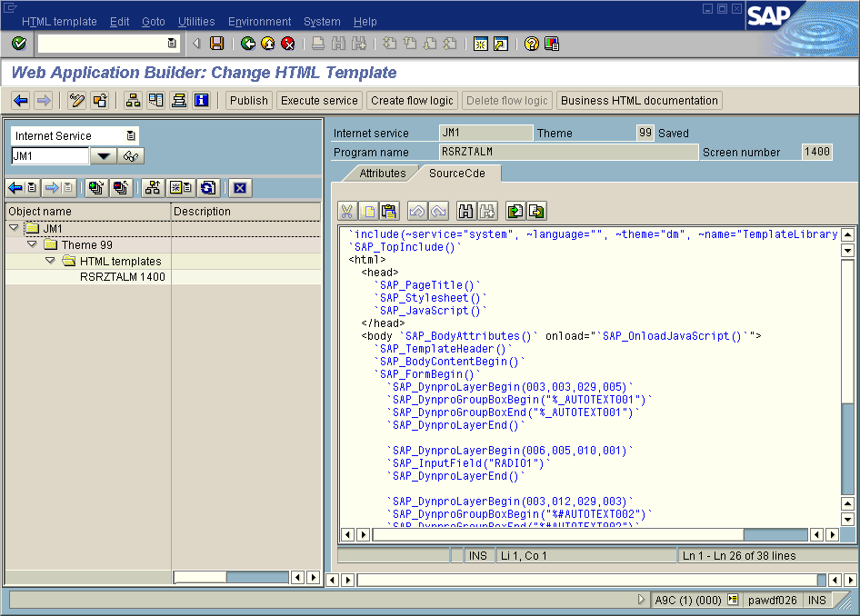Screen dimensions: 860x616
Task: Click the Display/Change pencil toggle icon
Action: pos(77,101)
